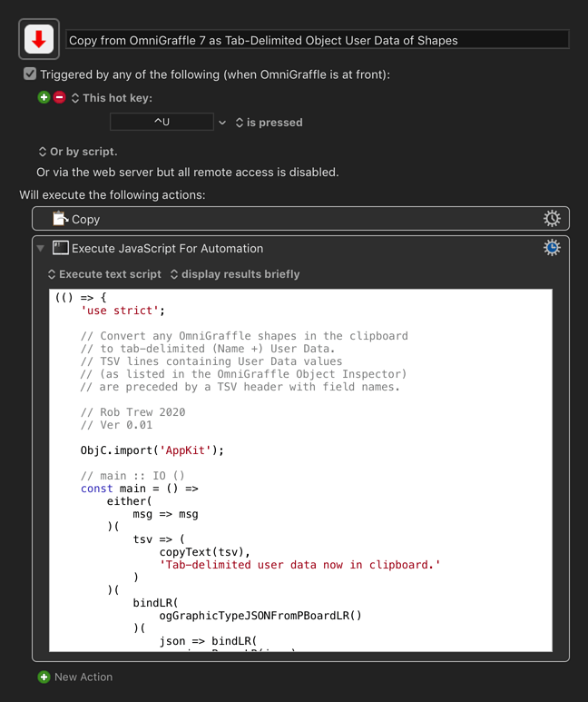Screen dimensions: 588x702
Task: Open the 'This hot key' trigger type popup
Action: [112, 97]
